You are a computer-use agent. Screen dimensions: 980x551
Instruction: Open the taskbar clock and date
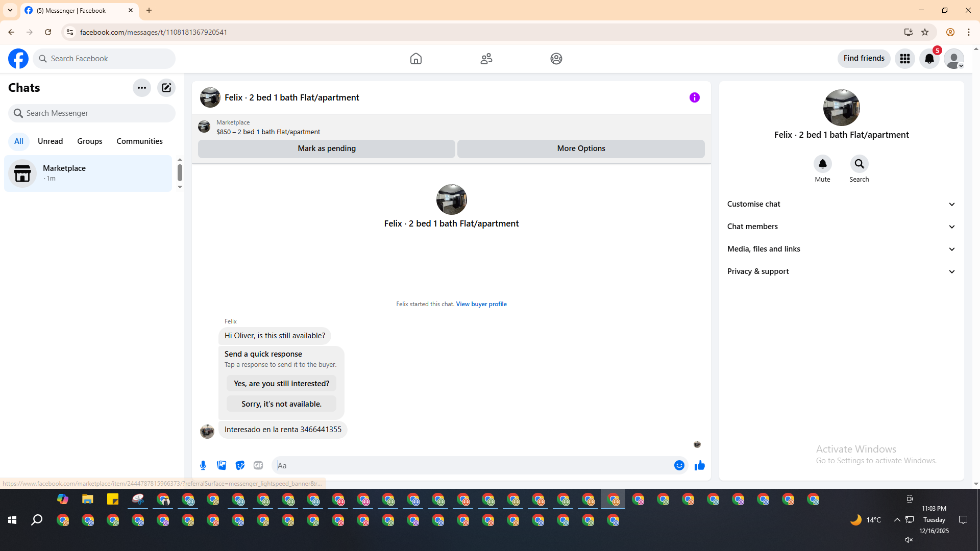[934, 520]
